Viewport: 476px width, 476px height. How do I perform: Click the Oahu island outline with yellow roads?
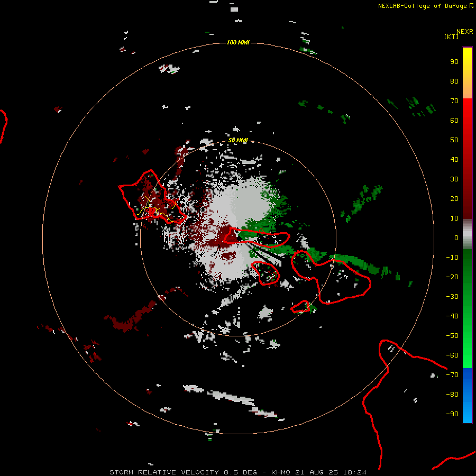(152, 197)
